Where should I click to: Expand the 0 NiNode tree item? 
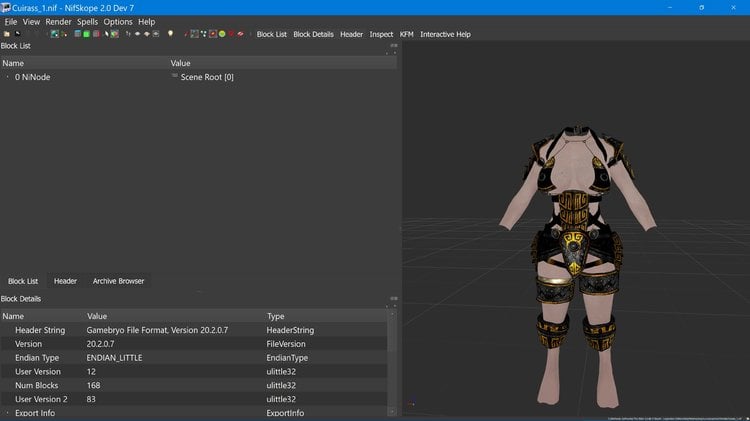(7, 77)
